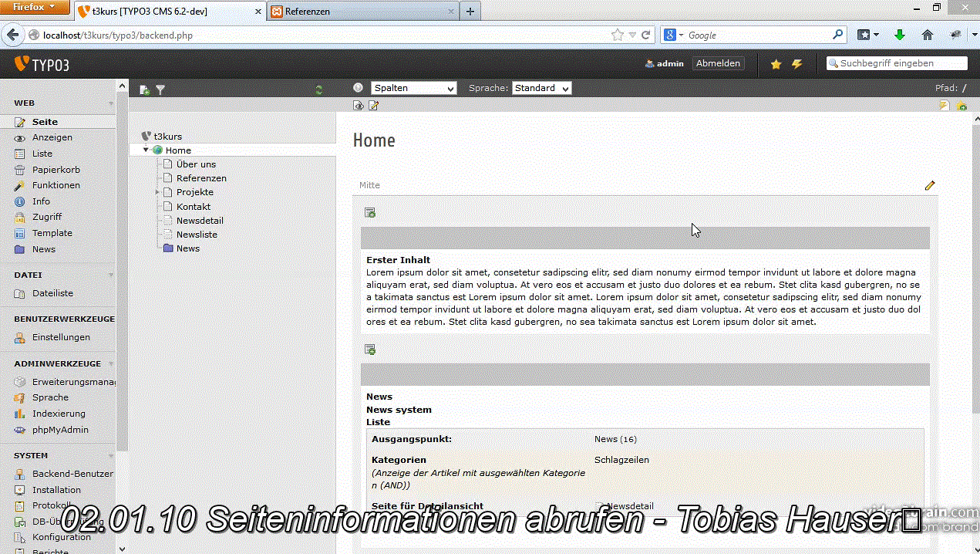Select Kontakt in the page tree
The height and width of the screenshot is (554, 980).
(194, 207)
